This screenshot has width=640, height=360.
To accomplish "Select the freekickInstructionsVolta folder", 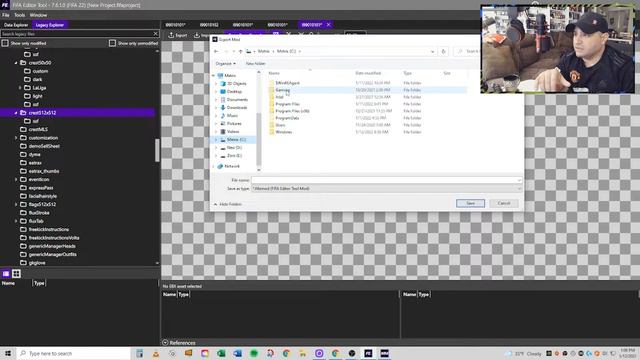I will (x=54, y=238).
